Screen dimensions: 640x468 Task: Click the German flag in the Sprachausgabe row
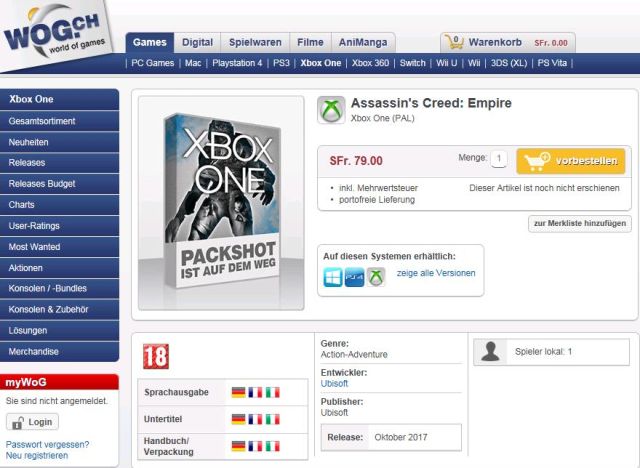tap(238, 393)
